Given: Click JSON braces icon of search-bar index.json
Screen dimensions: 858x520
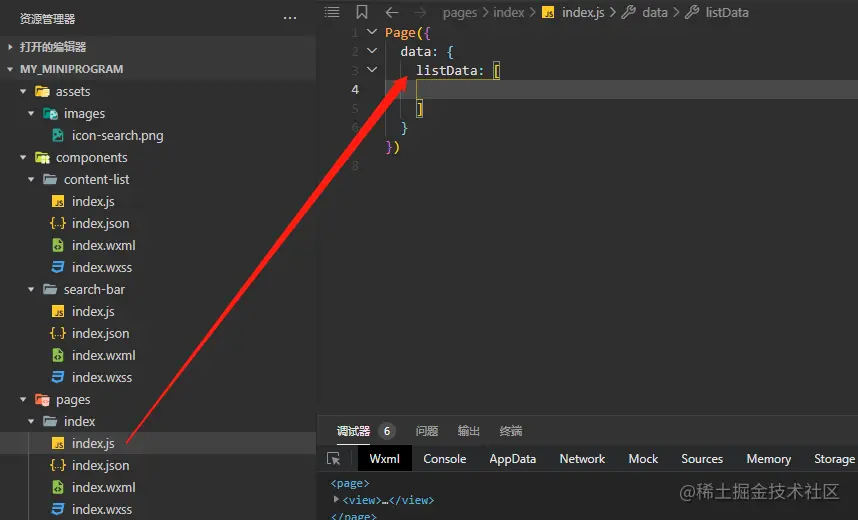Looking at the screenshot, I should (57, 333).
